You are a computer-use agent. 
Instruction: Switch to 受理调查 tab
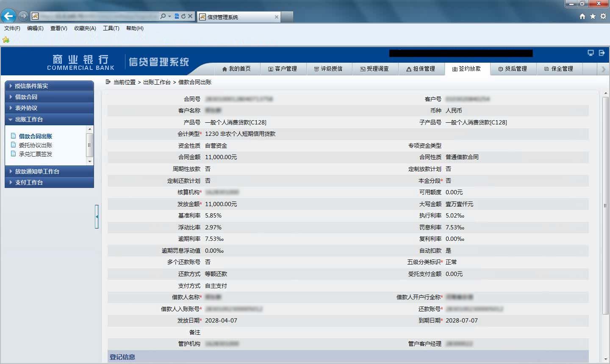(375, 69)
